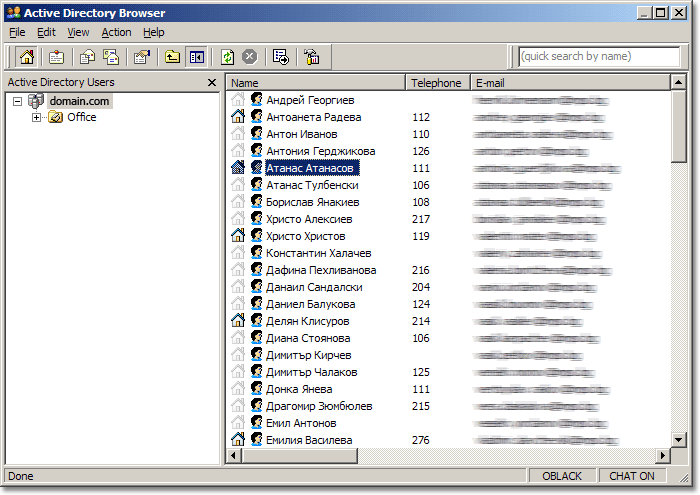Image resolution: width=700 pixels, height=495 pixels.
Task: Toggle the tree pane toolbar button
Action: (196, 57)
